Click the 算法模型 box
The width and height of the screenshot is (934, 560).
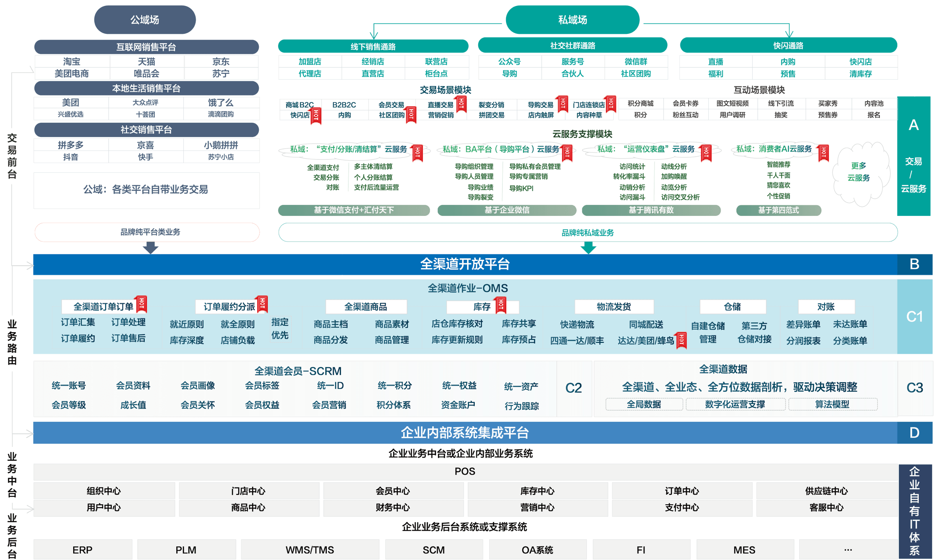point(832,404)
